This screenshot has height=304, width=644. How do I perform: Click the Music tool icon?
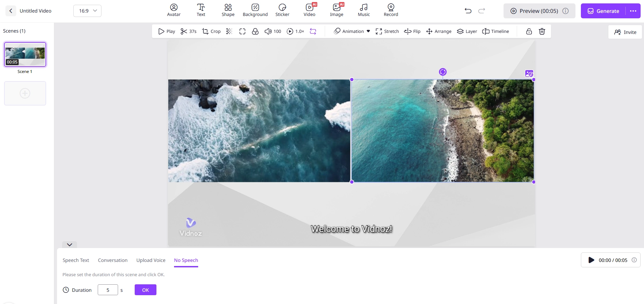(364, 10)
